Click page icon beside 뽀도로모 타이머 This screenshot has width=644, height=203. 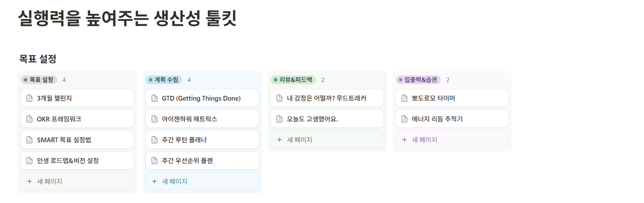coord(404,98)
